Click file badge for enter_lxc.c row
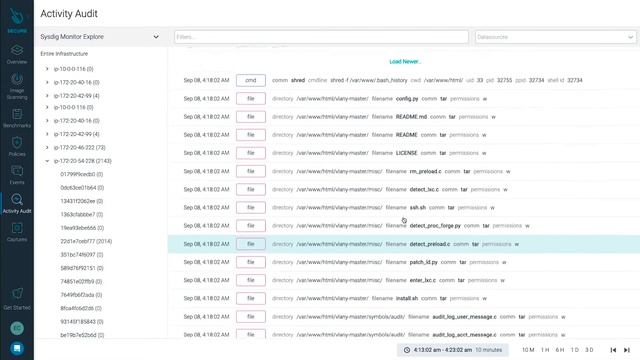 251,280
